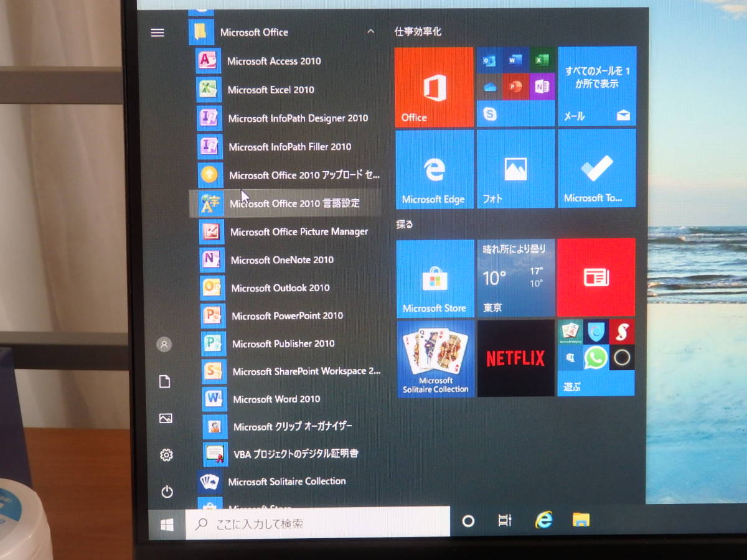
Task: Open the Pictures sidebar icon
Action: pyautogui.click(x=166, y=418)
